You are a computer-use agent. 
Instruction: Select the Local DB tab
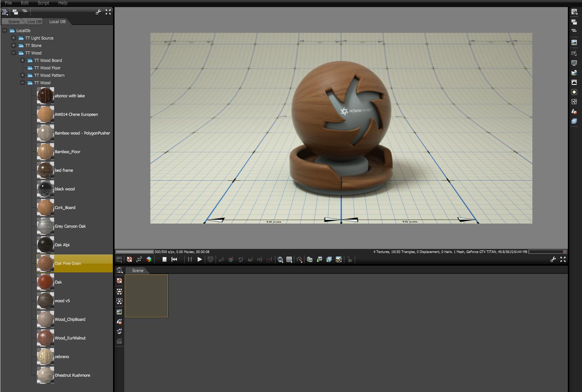point(57,22)
